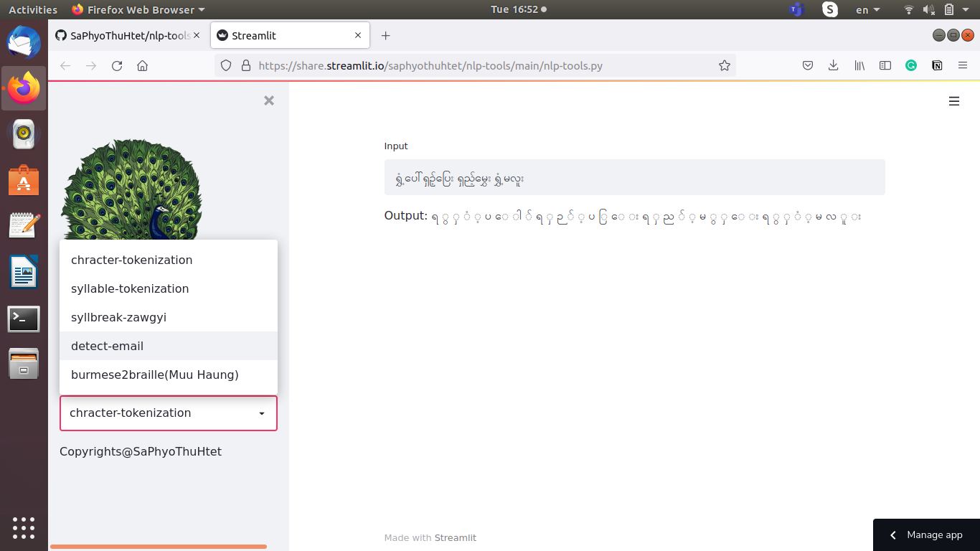The height and width of the screenshot is (551, 980).
Task: Click the tracking protection shield icon
Action: pyautogui.click(x=226, y=66)
